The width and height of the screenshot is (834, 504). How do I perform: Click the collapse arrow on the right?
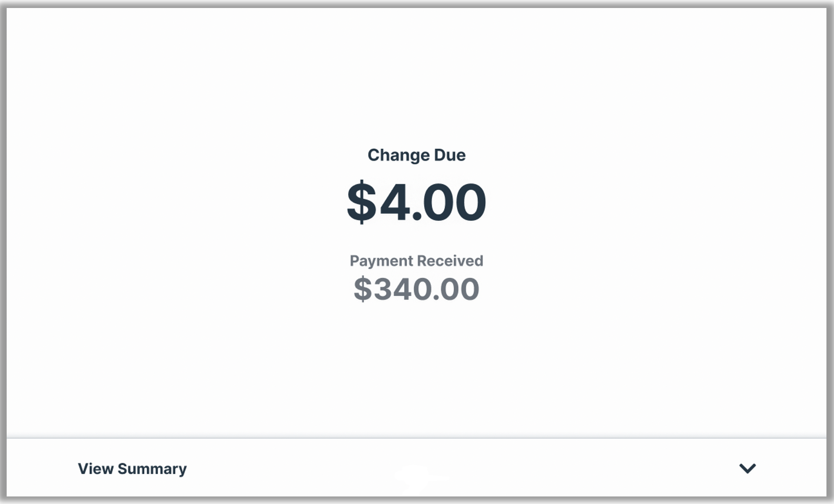749,468
